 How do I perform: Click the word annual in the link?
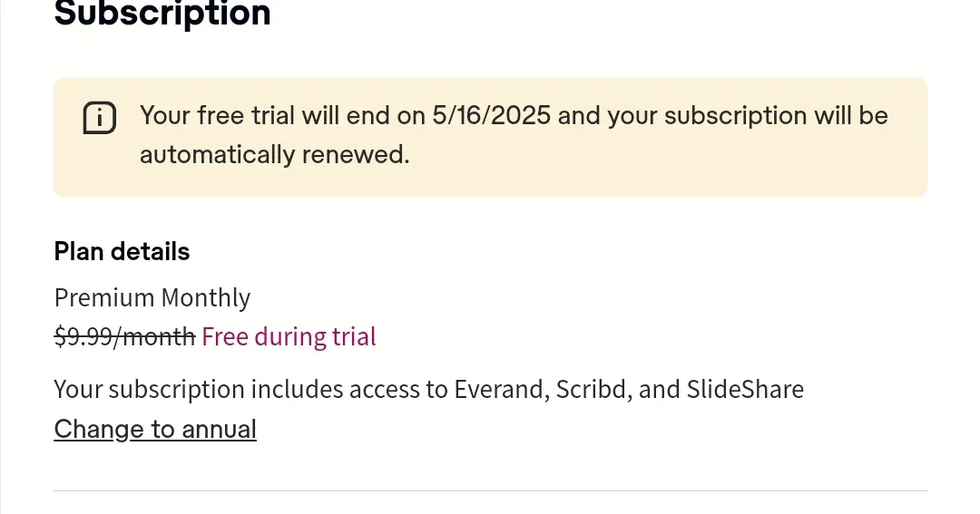pyautogui.click(x=219, y=429)
